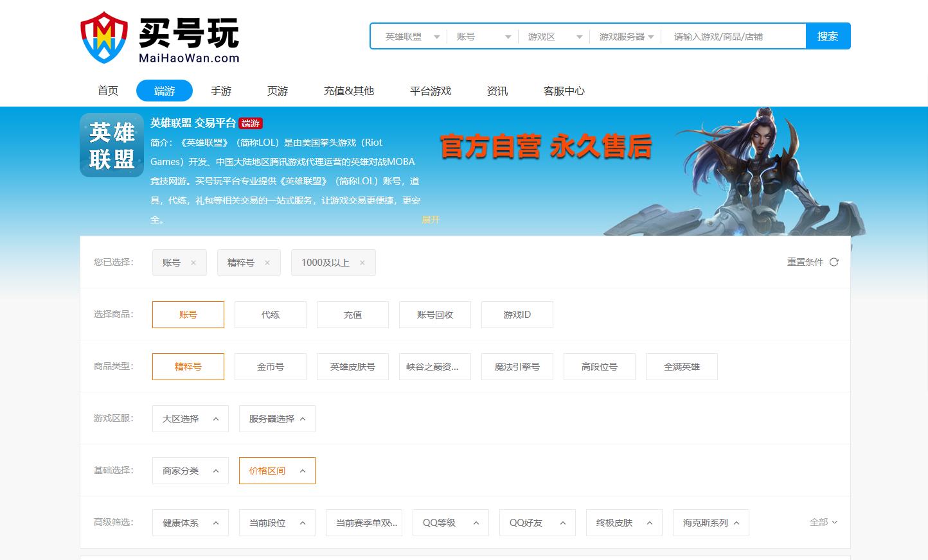Click the 官方自营 永久售后 banner
The width and height of the screenshot is (928, 560).
click(x=546, y=146)
